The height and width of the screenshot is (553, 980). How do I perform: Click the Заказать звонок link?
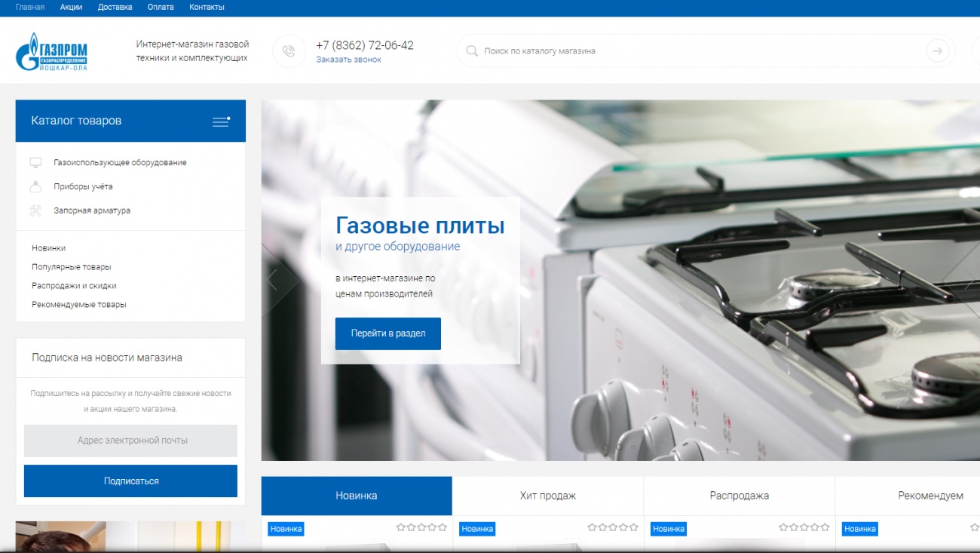[x=348, y=60]
